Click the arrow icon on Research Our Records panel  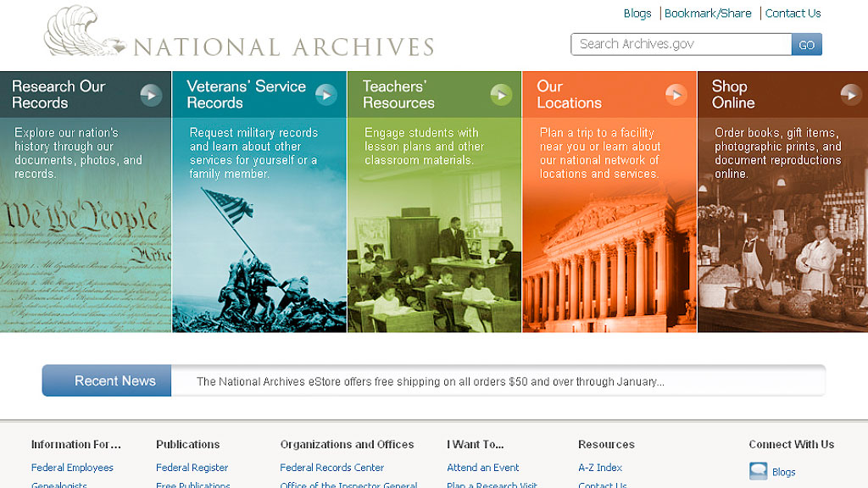tap(151, 96)
